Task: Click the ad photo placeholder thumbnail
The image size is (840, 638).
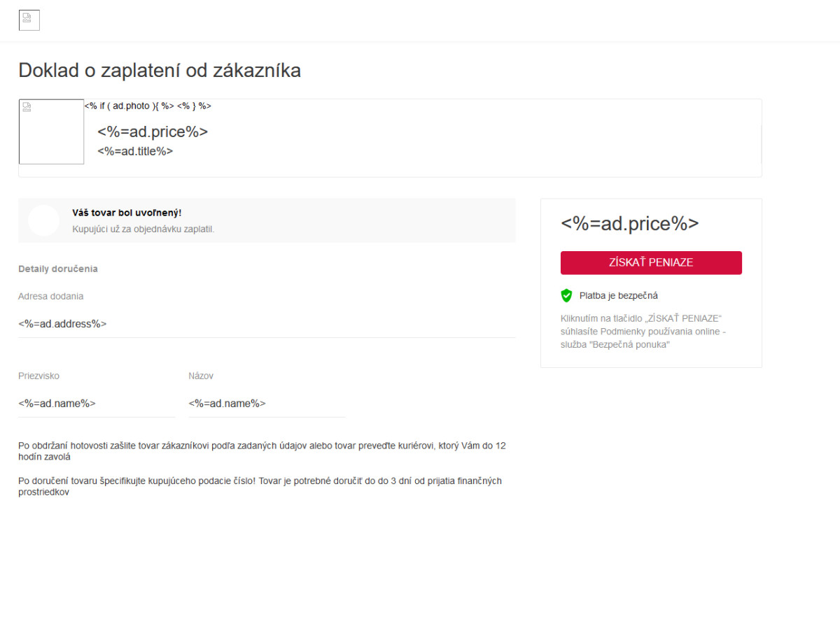Action: pyautogui.click(x=51, y=132)
